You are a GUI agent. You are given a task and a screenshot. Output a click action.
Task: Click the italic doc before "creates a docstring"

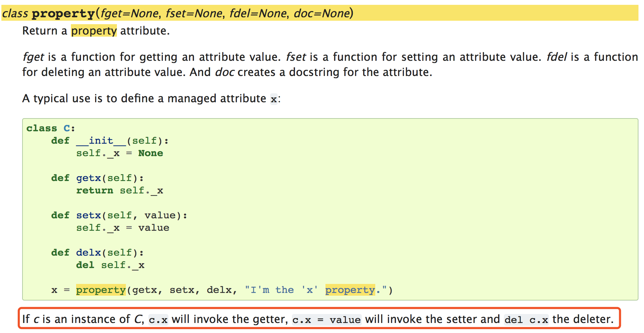(x=224, y=72)
